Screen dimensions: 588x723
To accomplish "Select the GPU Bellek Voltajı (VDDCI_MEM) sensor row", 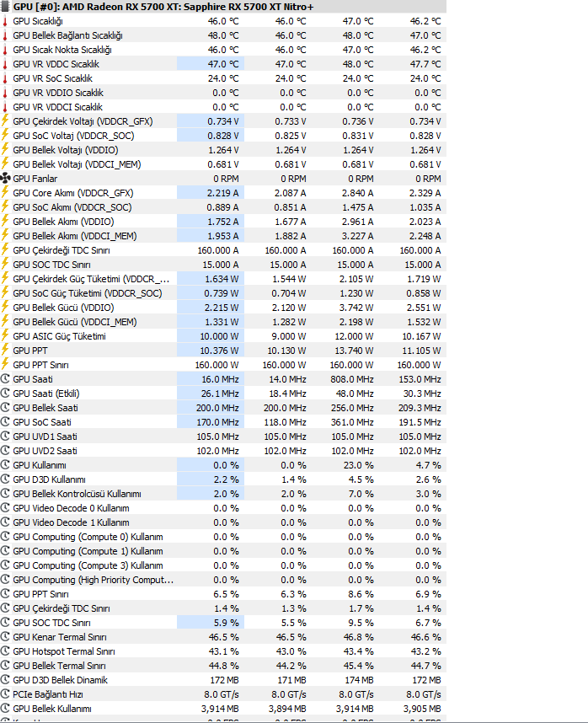I will [x=223, y=164].
